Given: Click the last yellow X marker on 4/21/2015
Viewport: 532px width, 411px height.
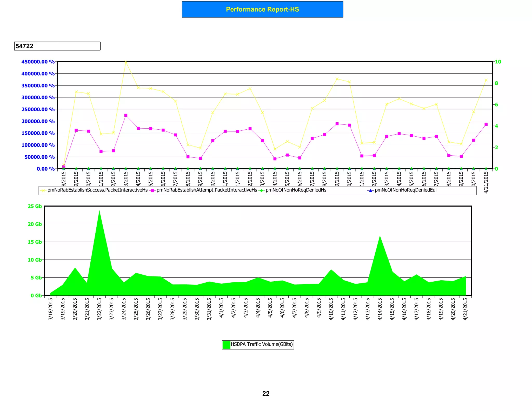Looking at the screenshot, I should pyautogui.click(x=486, y=80).
